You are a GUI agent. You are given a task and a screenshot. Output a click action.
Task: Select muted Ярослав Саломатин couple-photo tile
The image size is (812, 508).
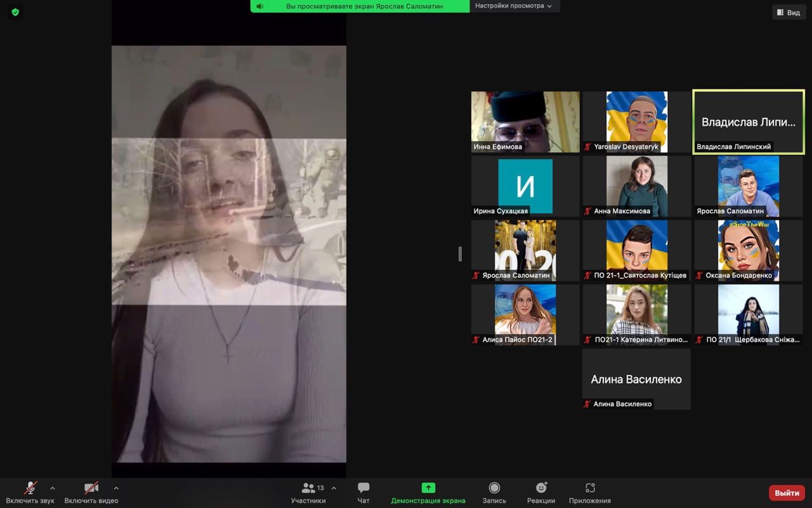pos(525,250)
